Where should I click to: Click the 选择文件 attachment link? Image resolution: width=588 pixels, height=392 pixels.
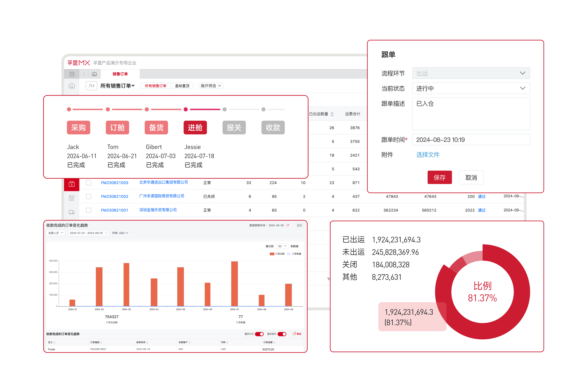pos(428,155)
